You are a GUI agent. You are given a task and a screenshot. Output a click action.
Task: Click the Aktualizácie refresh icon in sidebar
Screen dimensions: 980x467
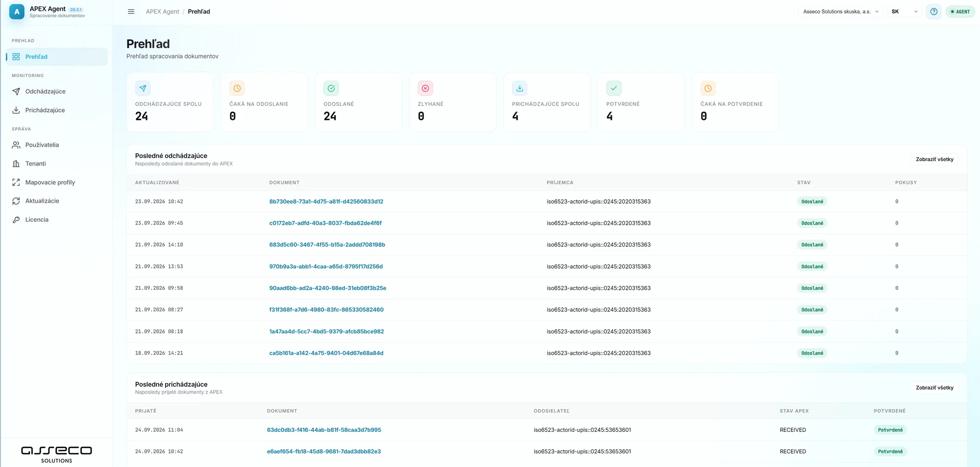click(16, 201)
